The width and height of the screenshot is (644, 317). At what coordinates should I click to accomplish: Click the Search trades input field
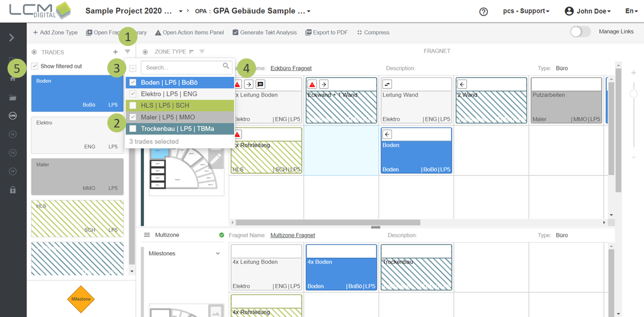click(x=182, y=68)
